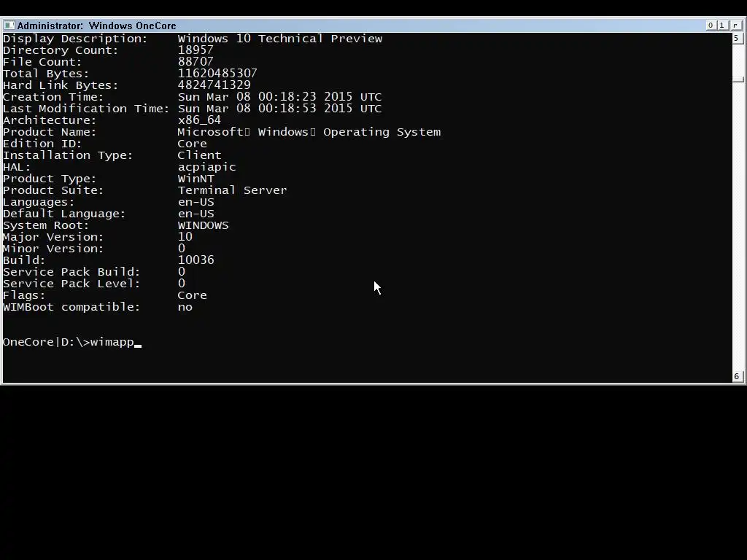
Task: Click the Product Type value WinNT
Action: 196,179
